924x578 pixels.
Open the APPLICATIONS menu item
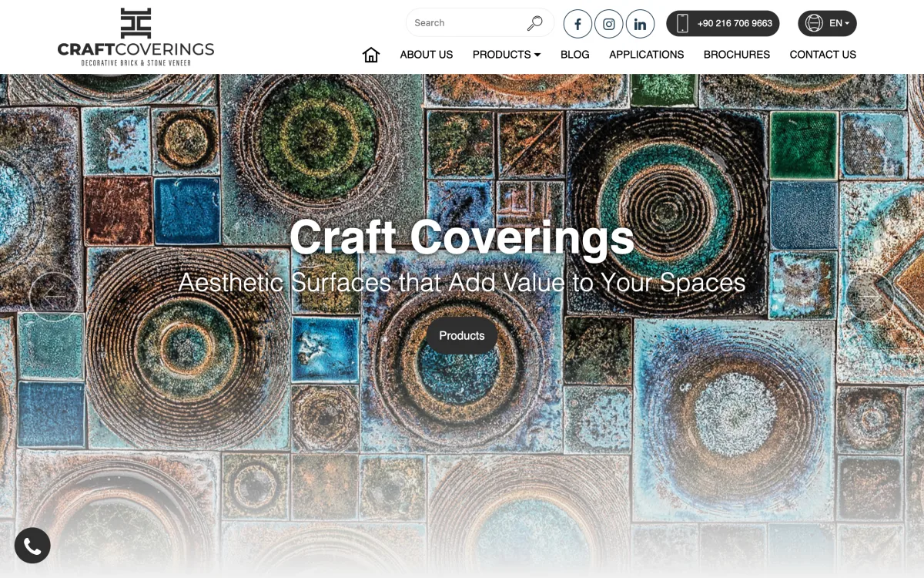coord(647,55)
